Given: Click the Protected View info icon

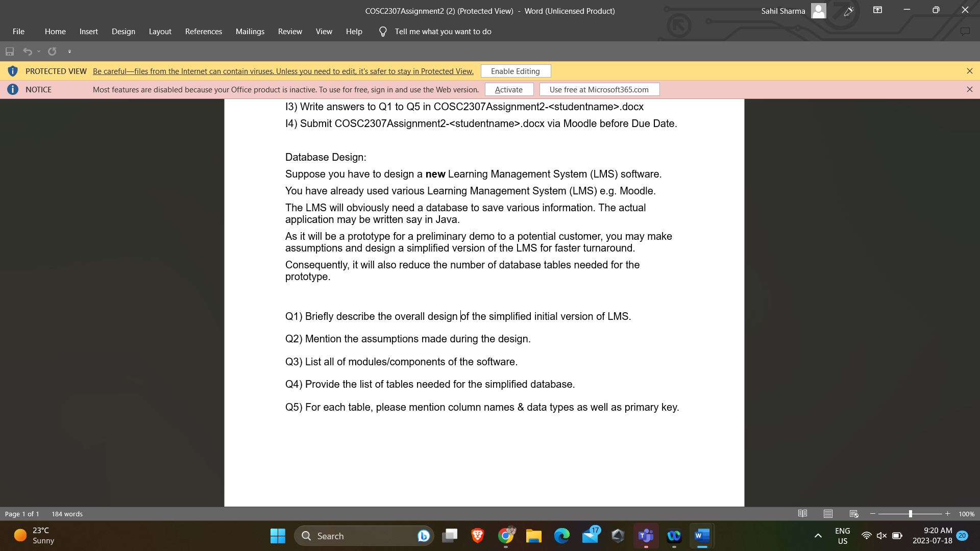Looking at the screenshot, I should (13, 71).
